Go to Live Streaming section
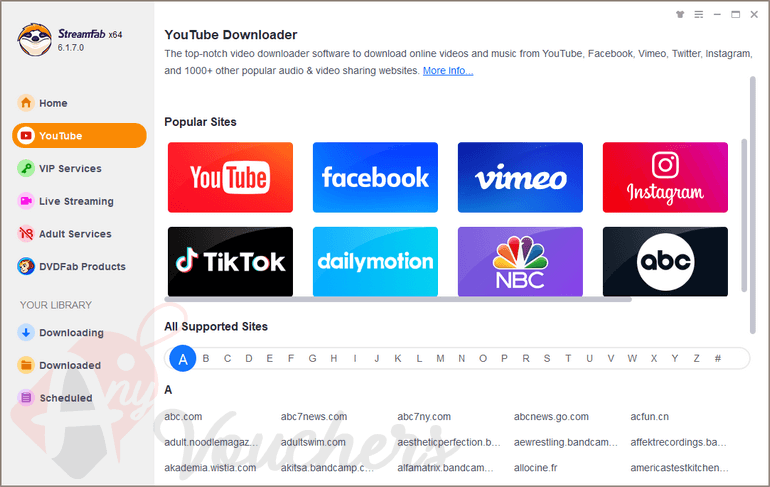This screenshot has width=770, height=487. click(76, 201)
